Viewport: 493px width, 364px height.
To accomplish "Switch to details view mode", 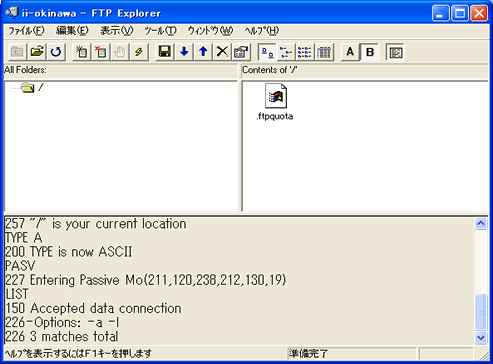I will pos(324,52).
